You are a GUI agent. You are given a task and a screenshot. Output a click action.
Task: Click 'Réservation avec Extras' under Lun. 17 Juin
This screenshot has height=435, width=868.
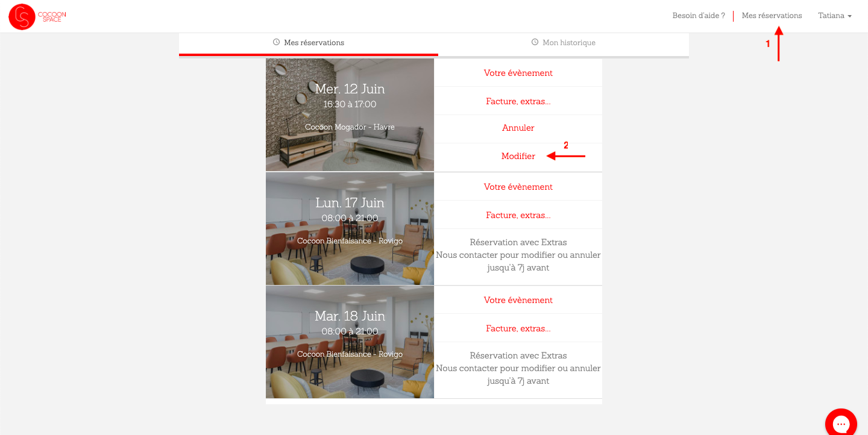point(518,242)
